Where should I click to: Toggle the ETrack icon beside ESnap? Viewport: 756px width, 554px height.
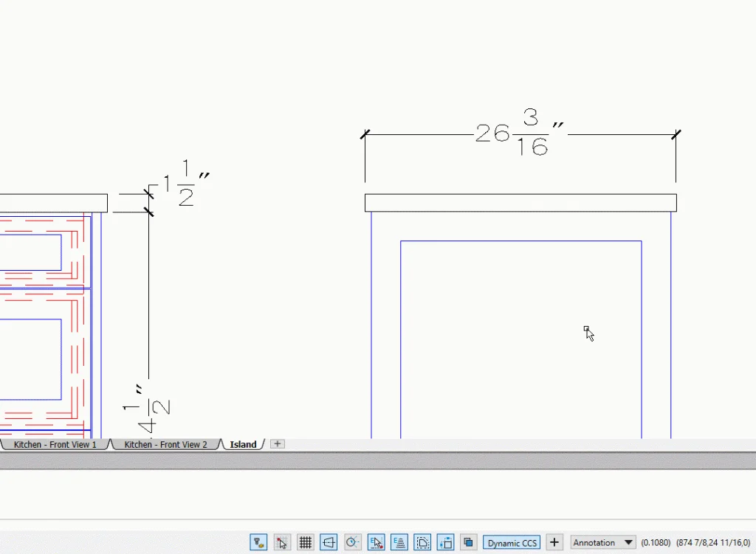tap(399, 543)
